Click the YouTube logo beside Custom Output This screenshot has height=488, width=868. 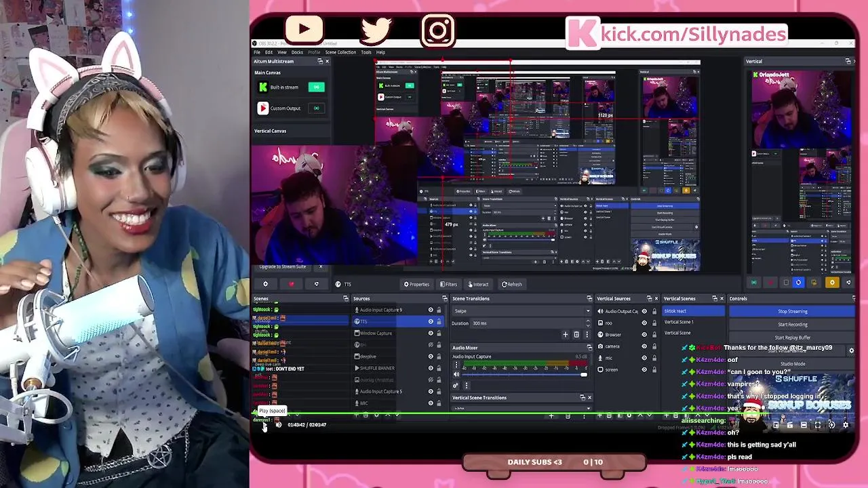(x=263, y=108)
